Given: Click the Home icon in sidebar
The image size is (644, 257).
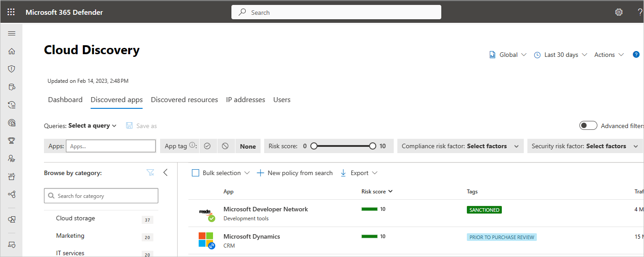Looking at the screenshot, I should click(12, 51).
